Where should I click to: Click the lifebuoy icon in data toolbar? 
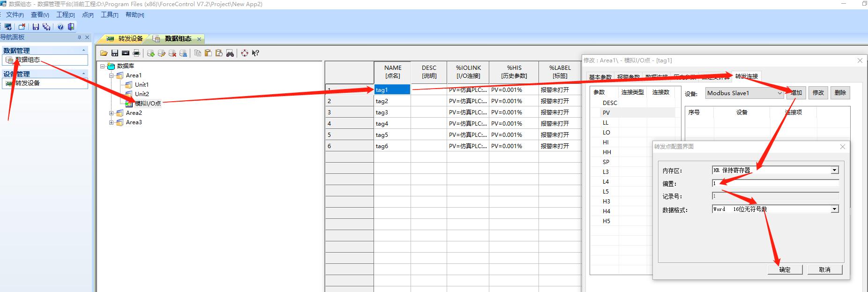pyautogui.click(x=245, y=53)
